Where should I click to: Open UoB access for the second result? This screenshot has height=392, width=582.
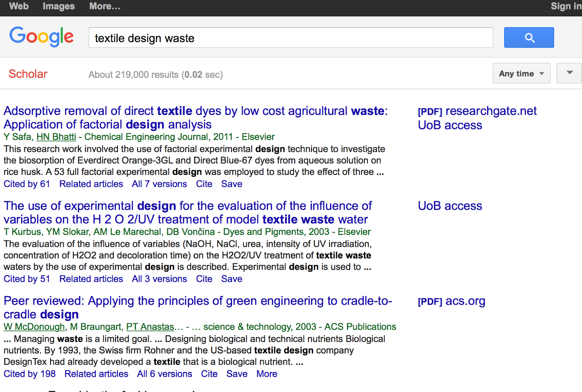pyautogui.click(x=450, y=206)
